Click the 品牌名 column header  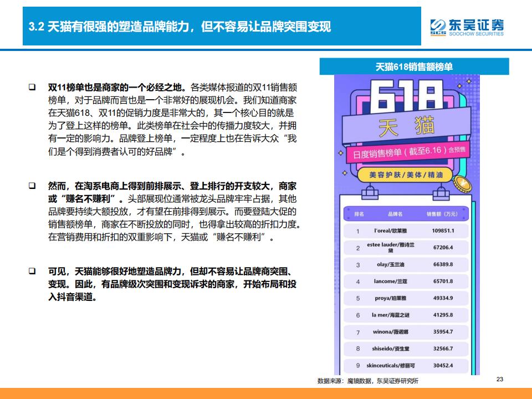coord(395,214)
